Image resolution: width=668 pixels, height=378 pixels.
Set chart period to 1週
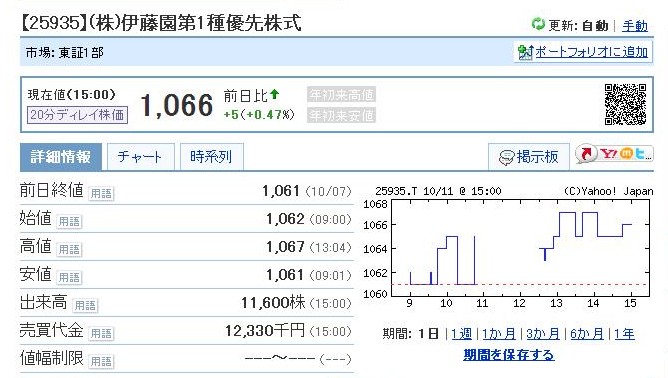coord(461,334)
